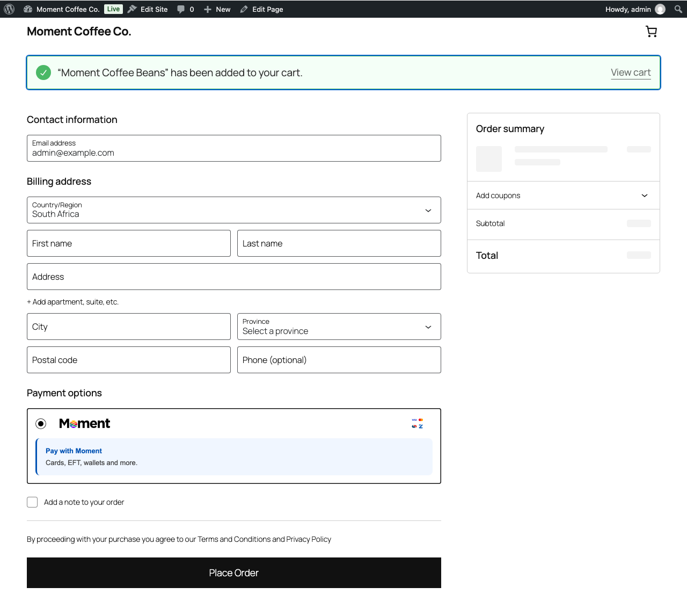
Task: Click the Place Order button
Action: point(234,572)
